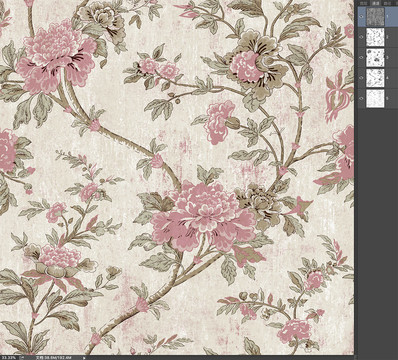Select the channel 2 thumbnail

click(x=375, y=37)
